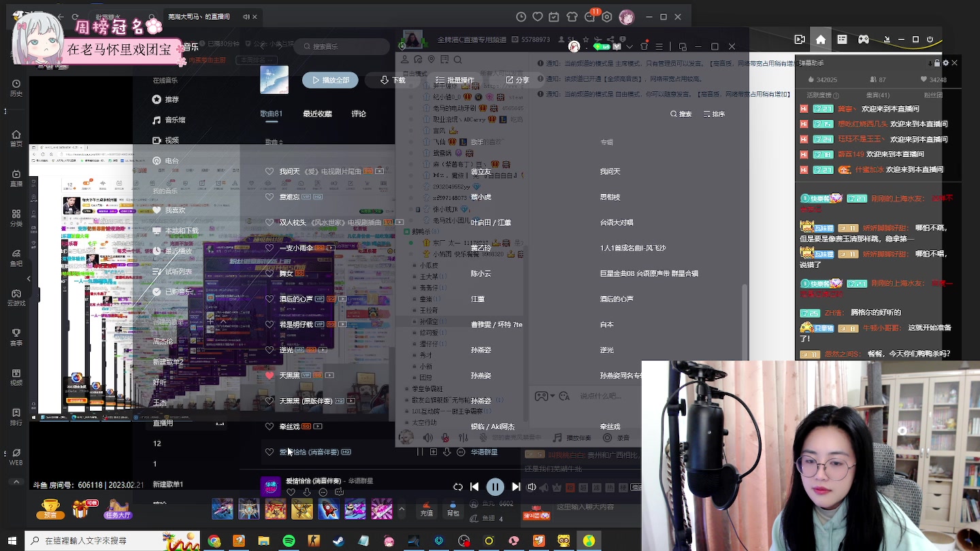Viewport: 980px width, 551px height.
Task: Open the now-playing album cover
Action: tap(270, 486)
